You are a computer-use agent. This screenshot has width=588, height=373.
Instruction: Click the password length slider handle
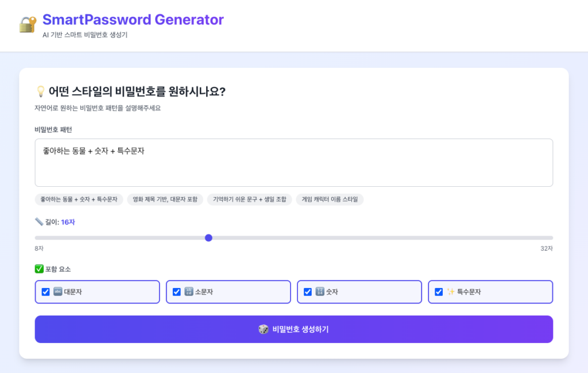208,238
